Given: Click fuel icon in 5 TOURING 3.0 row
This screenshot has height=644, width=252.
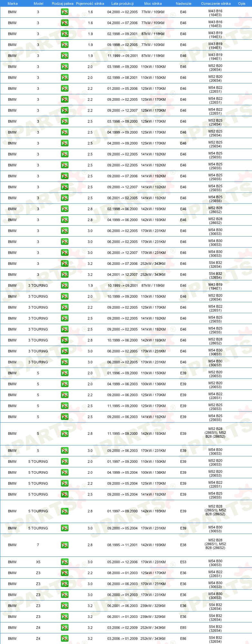Looking at the screenshot, I should pos(64,528).
